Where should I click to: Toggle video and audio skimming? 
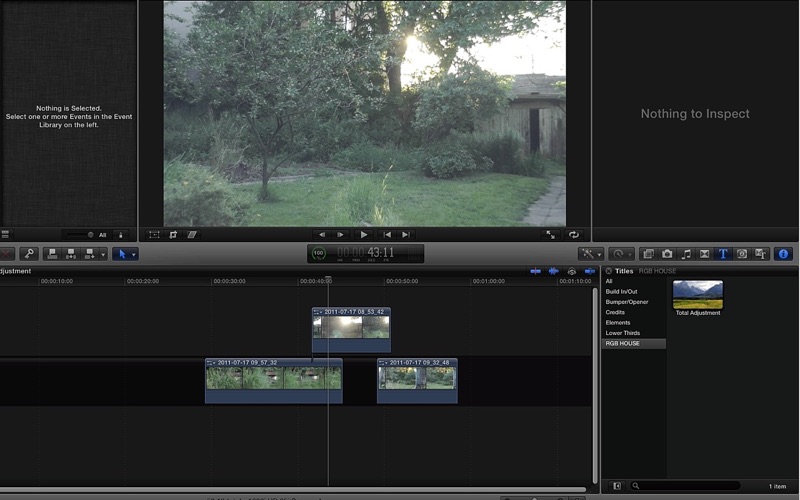pos(535,271)
